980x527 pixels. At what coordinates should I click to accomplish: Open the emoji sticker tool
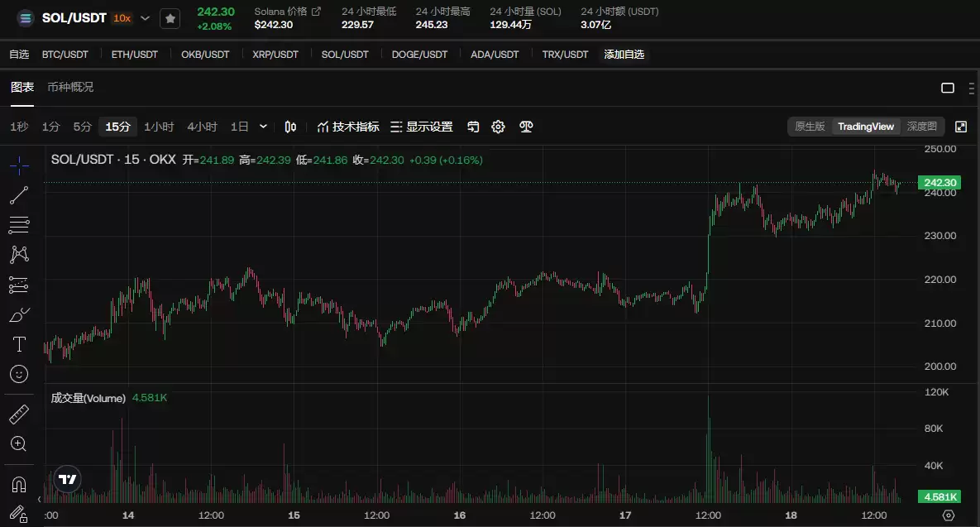tap(18, 374)
